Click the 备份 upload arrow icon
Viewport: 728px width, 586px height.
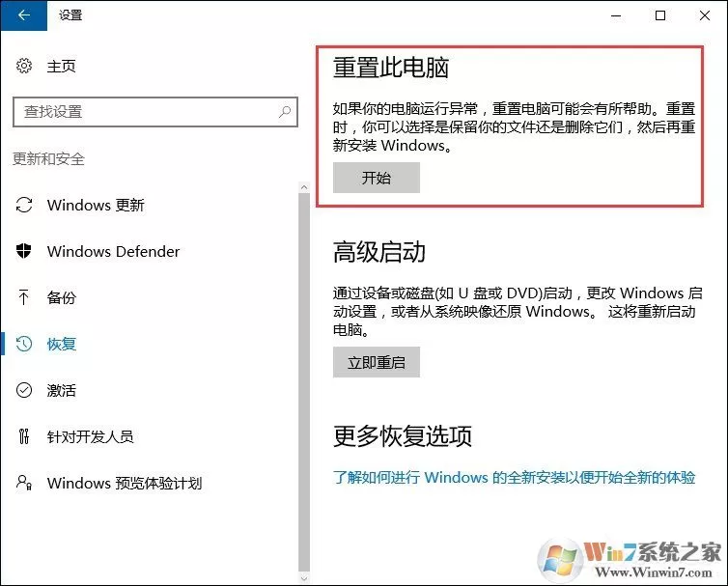(24, 297)
